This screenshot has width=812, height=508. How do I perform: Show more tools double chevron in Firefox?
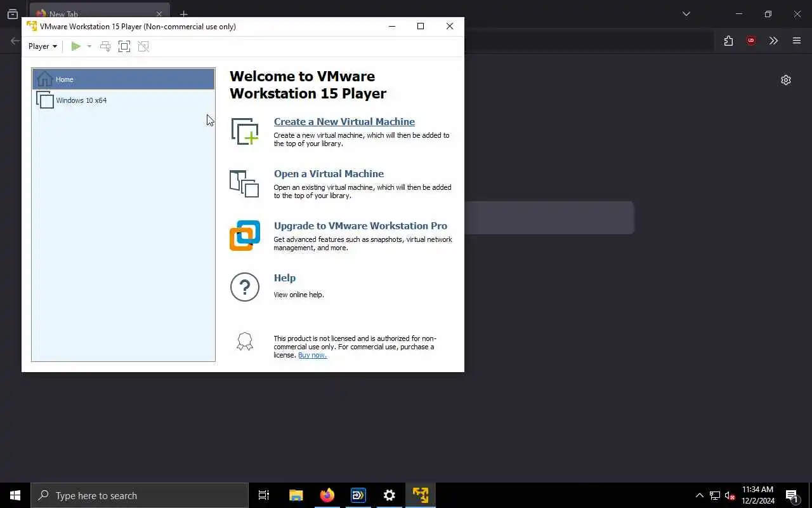click(x=773, y=41)
